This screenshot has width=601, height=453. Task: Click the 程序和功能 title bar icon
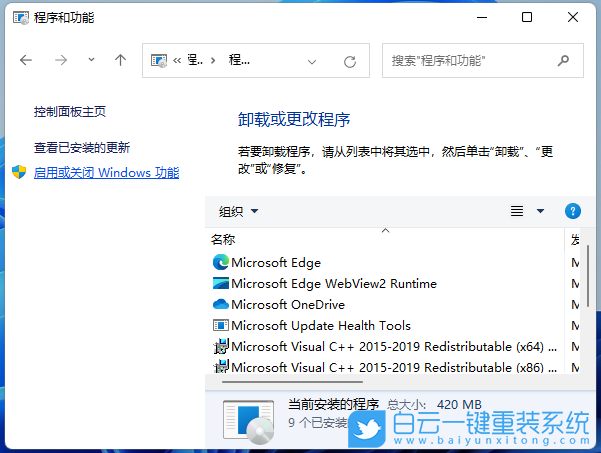pos(21,18)
